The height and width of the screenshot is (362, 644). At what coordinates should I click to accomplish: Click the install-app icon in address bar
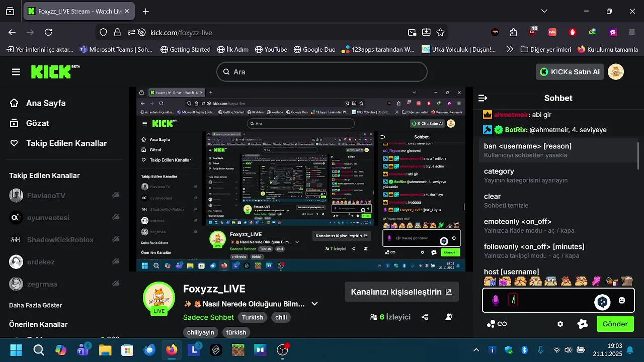(x=426, y=32)
